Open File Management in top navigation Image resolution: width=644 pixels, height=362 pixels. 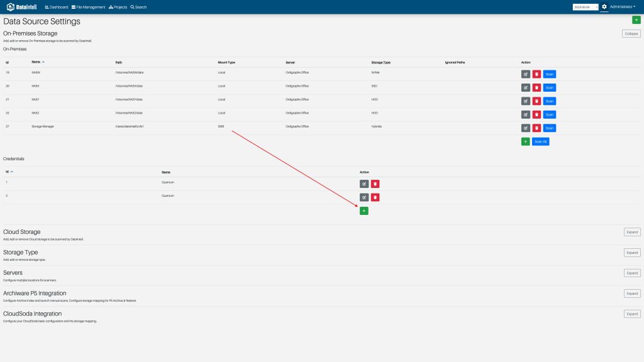point(88,7)
